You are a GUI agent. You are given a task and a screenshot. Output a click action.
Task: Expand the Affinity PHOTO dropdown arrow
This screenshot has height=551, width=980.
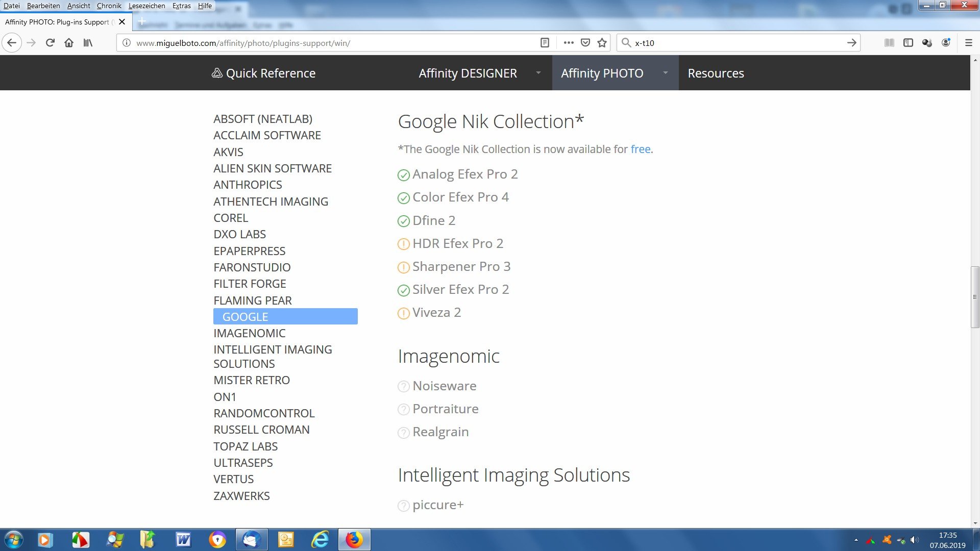click(x=665, y=73)
